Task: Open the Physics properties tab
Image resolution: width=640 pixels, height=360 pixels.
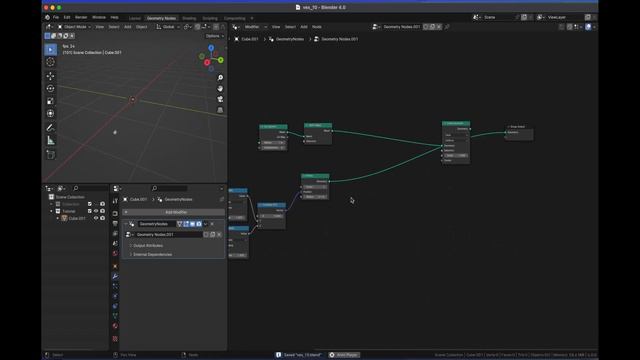Action: tap(115, 296)
